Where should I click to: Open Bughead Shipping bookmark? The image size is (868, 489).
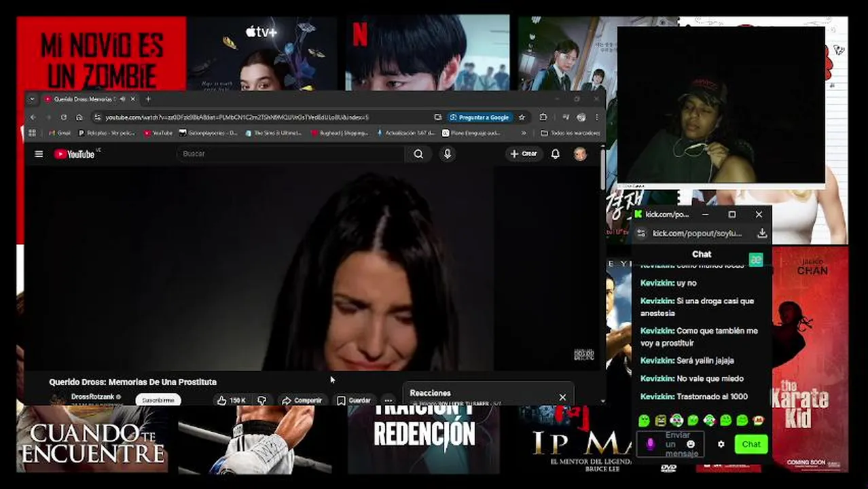click(340, 133)
